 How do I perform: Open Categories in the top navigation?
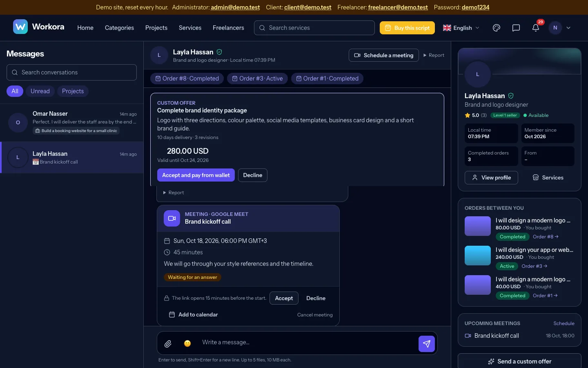(119, 28)
